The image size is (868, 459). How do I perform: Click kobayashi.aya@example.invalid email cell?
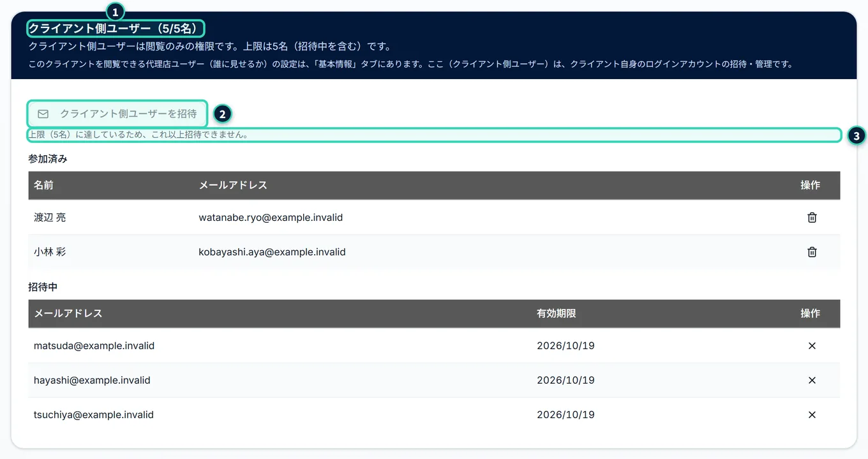tap(272, 252)
